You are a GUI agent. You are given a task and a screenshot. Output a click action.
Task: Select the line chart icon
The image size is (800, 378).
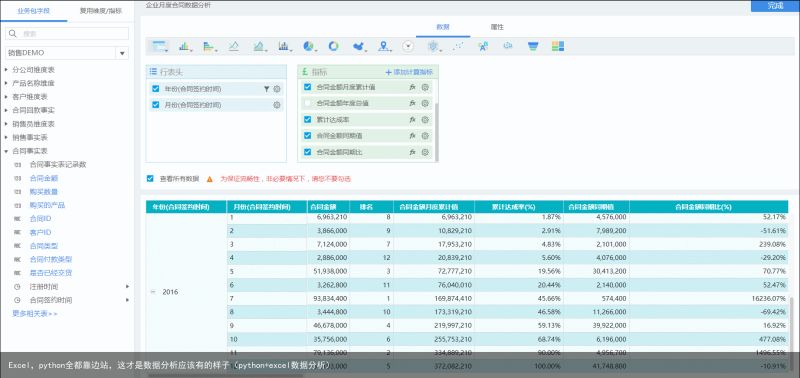pyautogui.click(x=234, y=46)
